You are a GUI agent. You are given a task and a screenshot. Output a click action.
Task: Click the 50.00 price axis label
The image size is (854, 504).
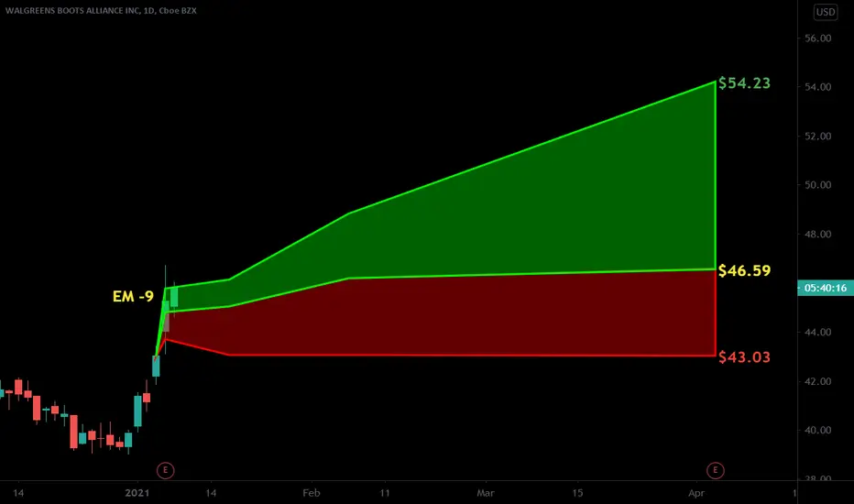[x=818, y=185]
